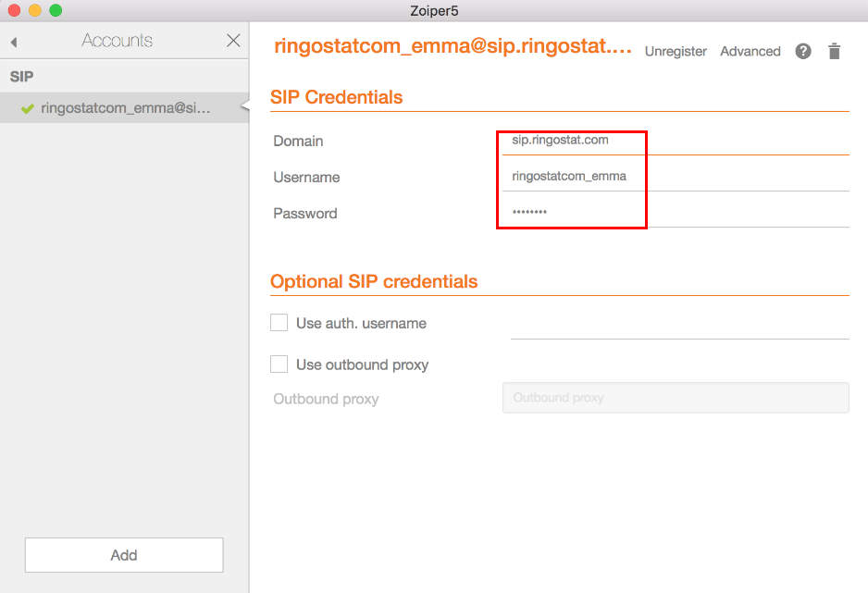This screenshot has width=868, height=593.
Task: Minimize the Zoiper5 window with yellow button
Action: pyautogui.click(x=35, y=10)
